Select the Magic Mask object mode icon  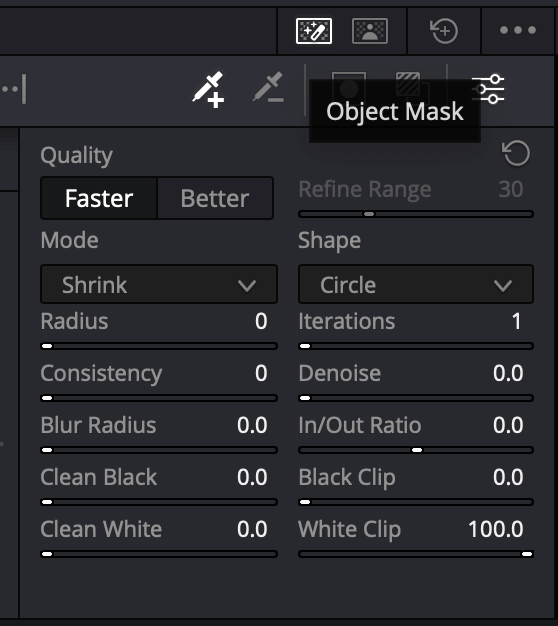click(x=314, y=31)
